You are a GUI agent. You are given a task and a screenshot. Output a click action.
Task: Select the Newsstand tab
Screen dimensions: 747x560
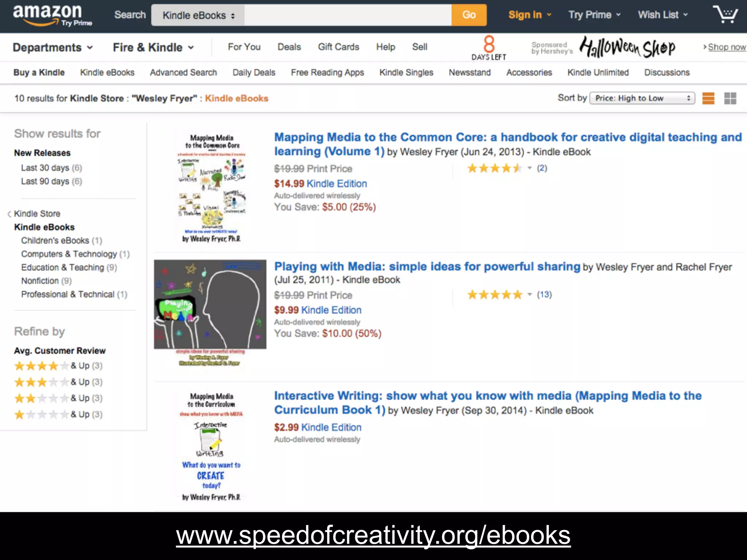[470, 73]
